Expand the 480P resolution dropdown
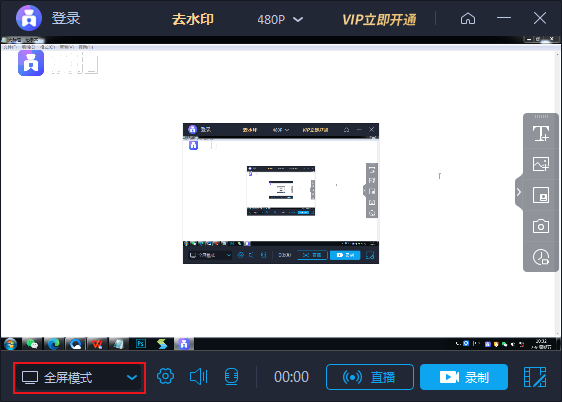The height and width of the screenshot is (402, 562). pos(280,19)
